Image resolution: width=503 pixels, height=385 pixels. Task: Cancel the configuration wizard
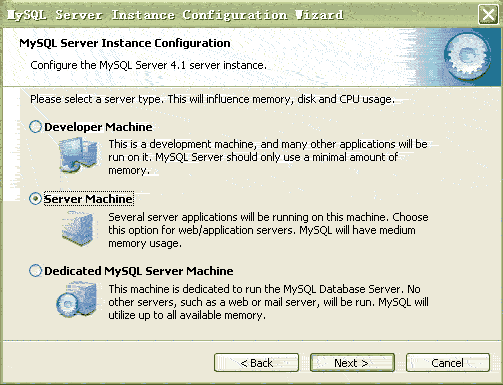pos(448,363)
